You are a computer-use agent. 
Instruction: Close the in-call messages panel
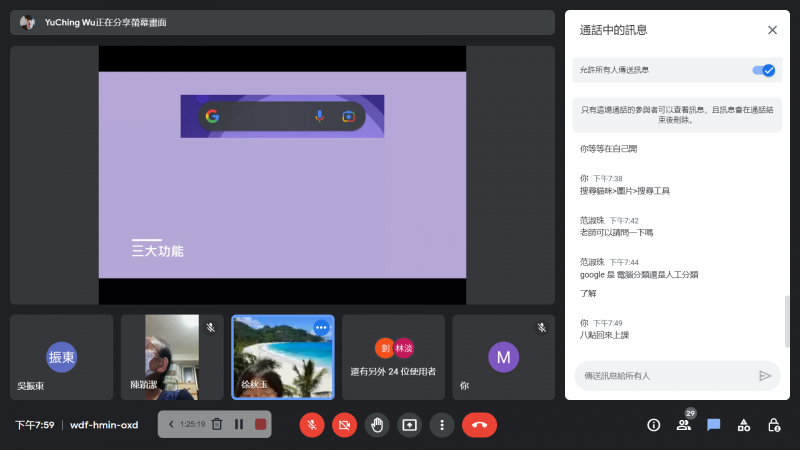(x=772, y=30)
